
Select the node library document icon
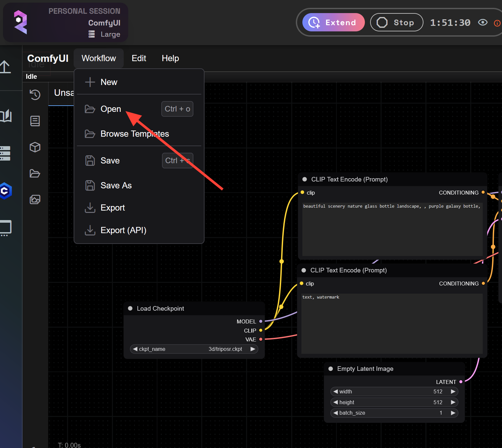[35, 121]
